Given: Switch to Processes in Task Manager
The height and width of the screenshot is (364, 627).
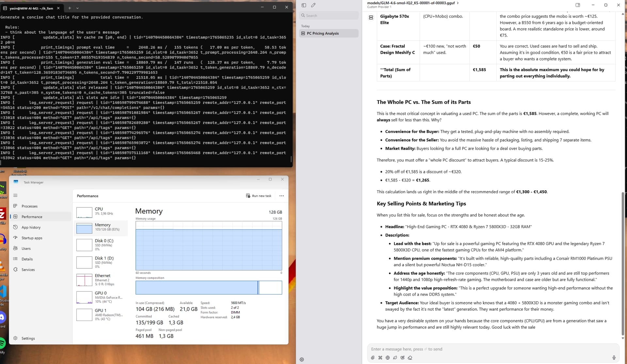Looking at the screenshot, I should (29, 206).
